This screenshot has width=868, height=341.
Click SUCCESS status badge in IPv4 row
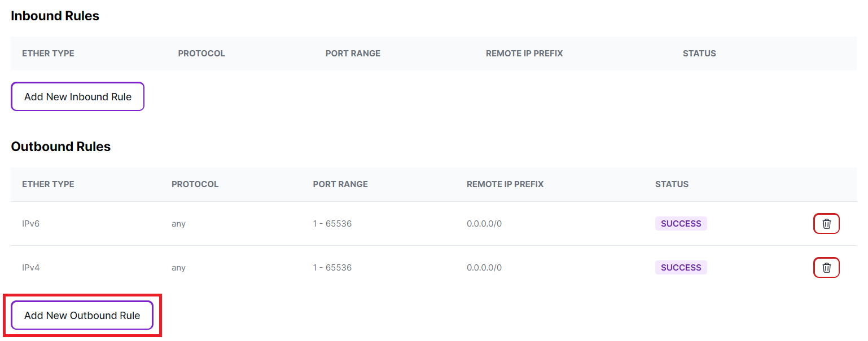pyautogui.click(x=681, y=268)
